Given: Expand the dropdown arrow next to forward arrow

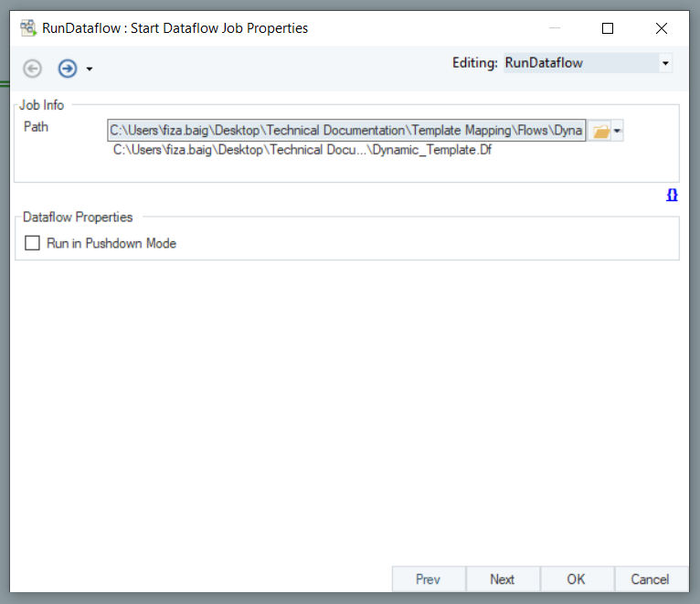Looking at the screenshot, I should [89, 69].
